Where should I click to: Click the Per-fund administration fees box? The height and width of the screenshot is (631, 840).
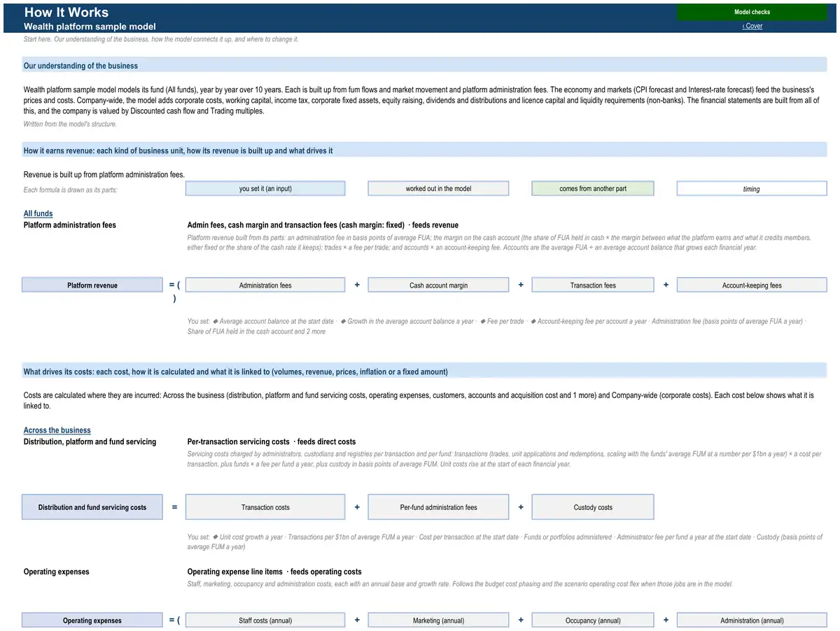point(438,507)
